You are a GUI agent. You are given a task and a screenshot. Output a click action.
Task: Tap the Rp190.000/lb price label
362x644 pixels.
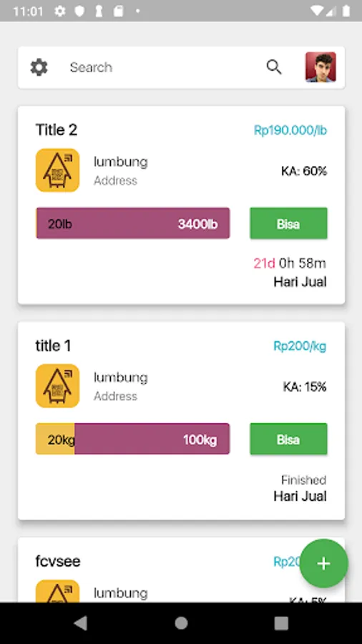pos(290,130)
